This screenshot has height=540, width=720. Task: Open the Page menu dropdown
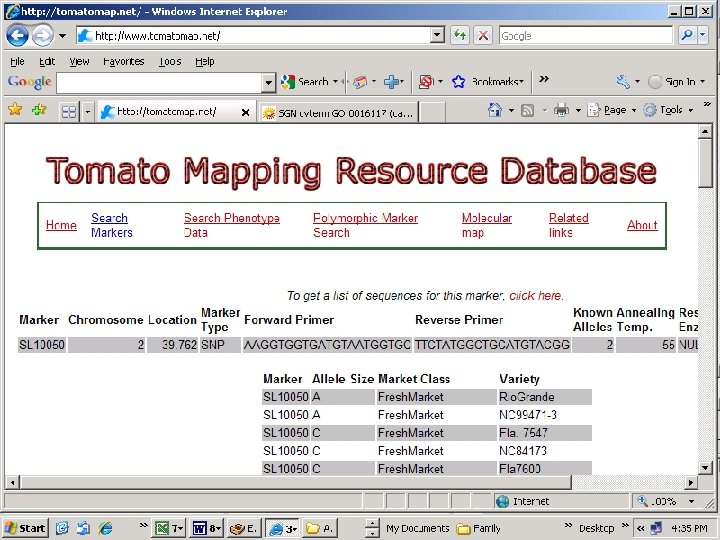pyautogui.click(x=615, y=110)
